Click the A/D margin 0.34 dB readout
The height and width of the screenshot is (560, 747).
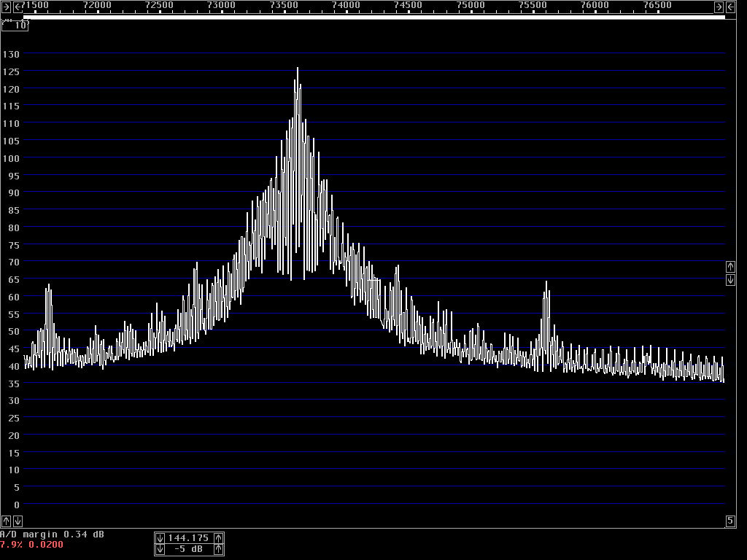(53, 534)
